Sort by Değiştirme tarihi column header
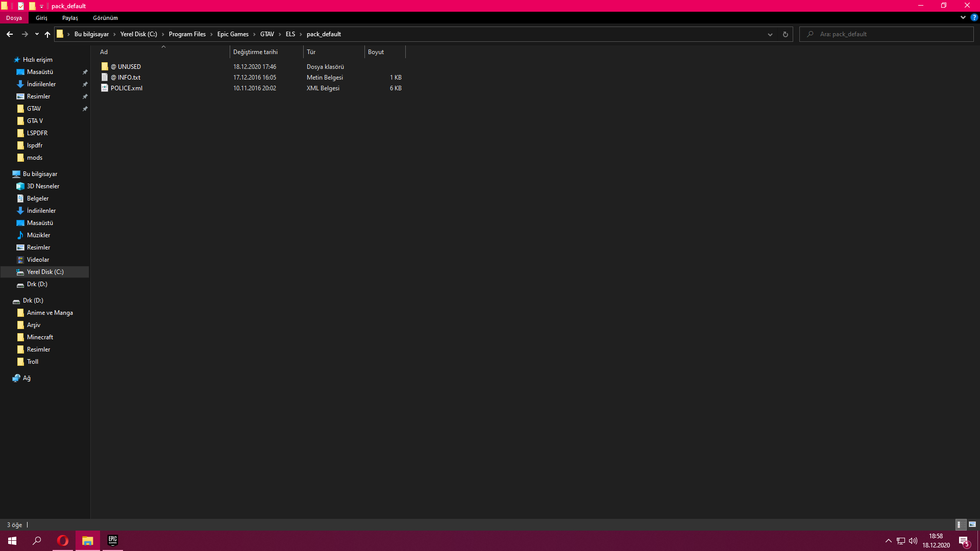The image size is (980, 551). tap(255, 52)
